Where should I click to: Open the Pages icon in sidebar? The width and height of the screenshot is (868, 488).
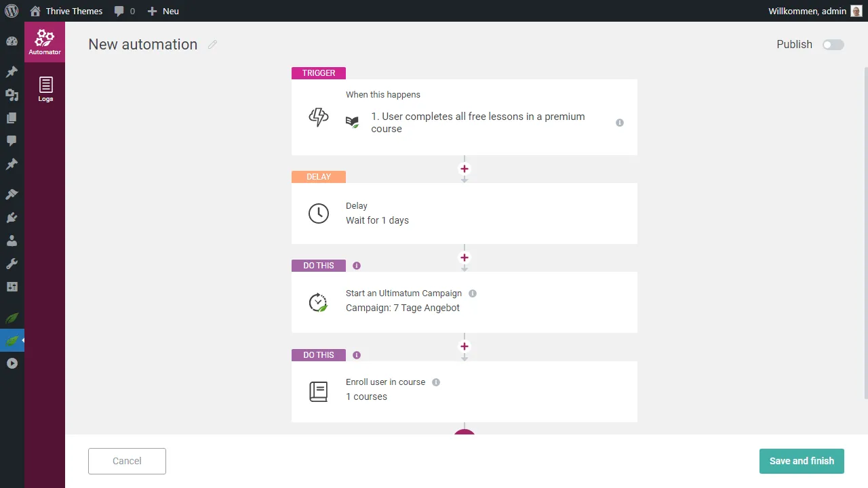(x=12, y=118)
